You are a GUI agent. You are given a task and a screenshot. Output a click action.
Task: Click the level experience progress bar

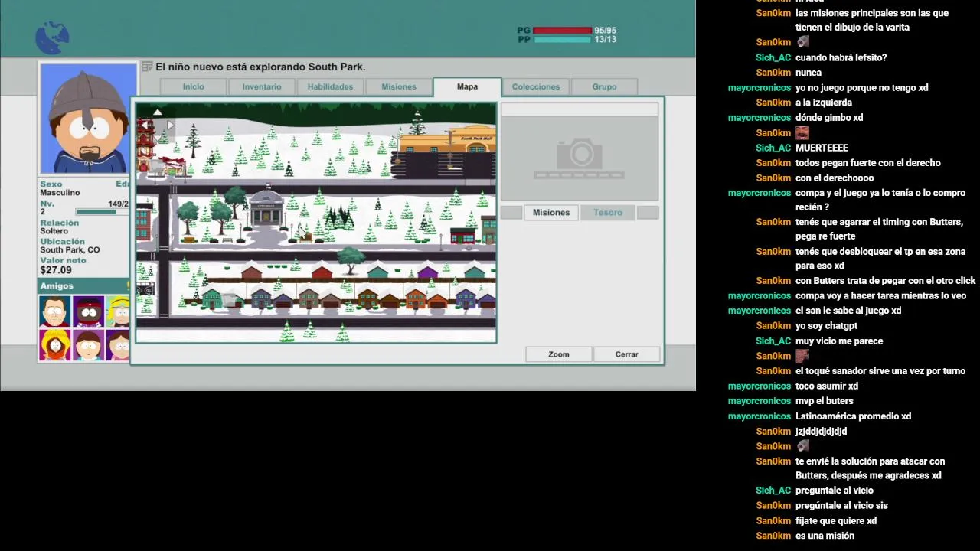click(x=102, y=212)
